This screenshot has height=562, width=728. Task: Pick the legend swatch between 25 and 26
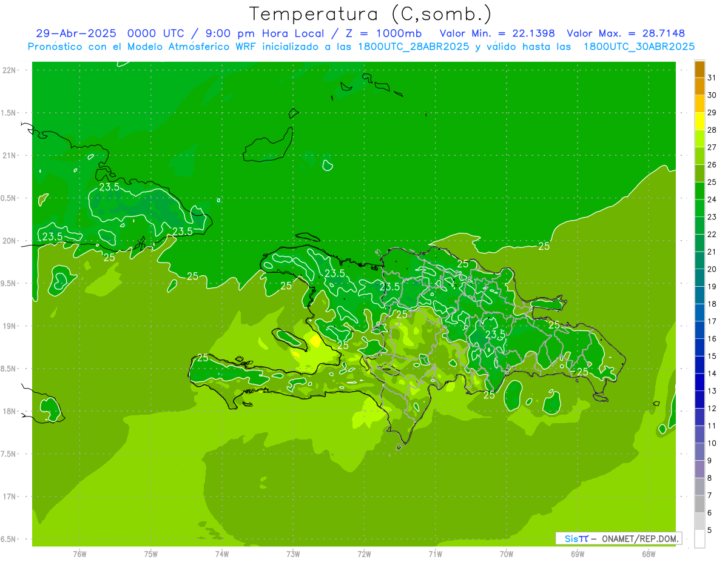pos(699,173)
